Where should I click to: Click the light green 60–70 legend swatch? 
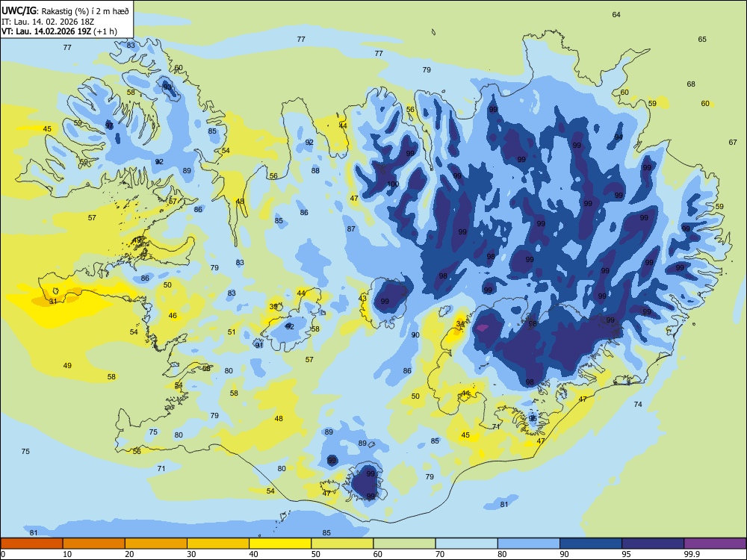(x=404, y=544)
